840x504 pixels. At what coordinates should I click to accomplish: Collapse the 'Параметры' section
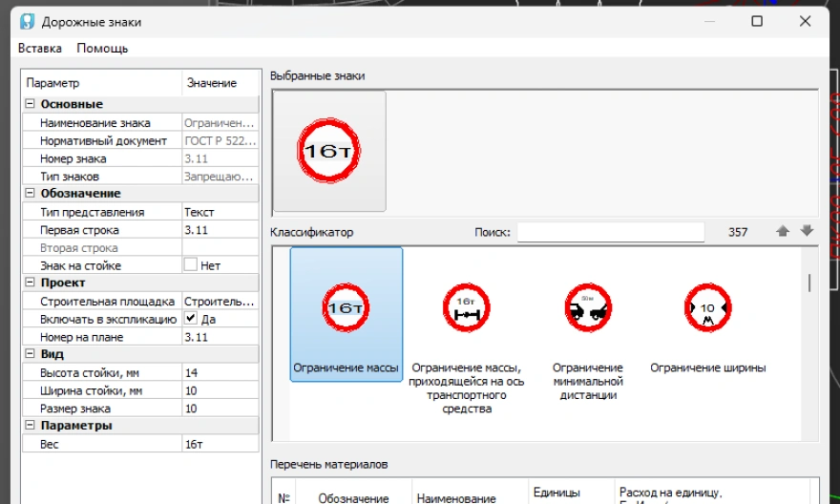click(x=30, y=426)
